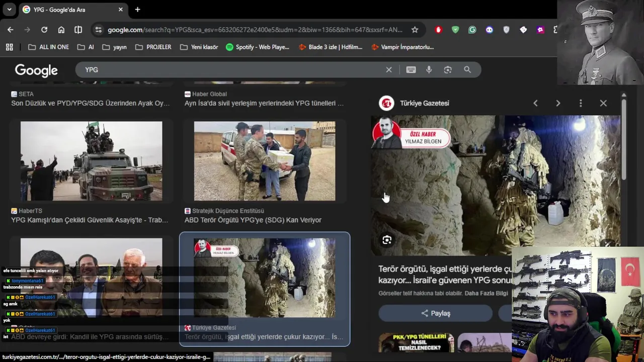Open the Haber Global Ayn İsa'da result
Screen dimensions: 644x362
pos(264,103)
